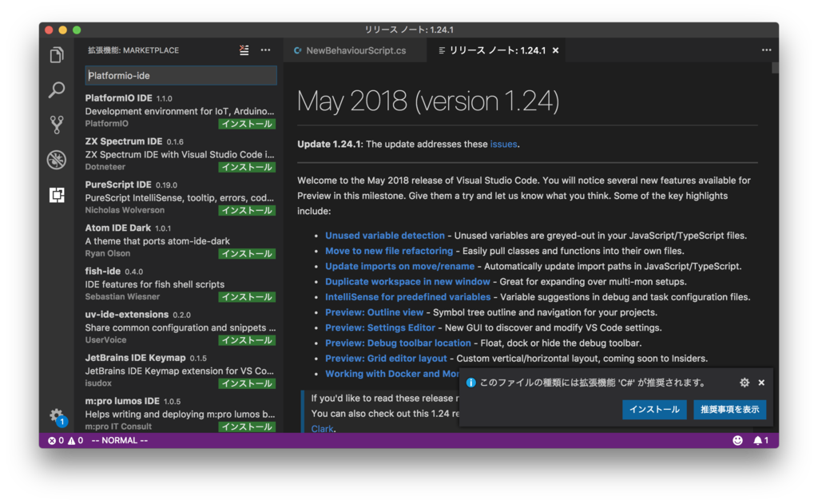Click errors count in status bar

56,440
